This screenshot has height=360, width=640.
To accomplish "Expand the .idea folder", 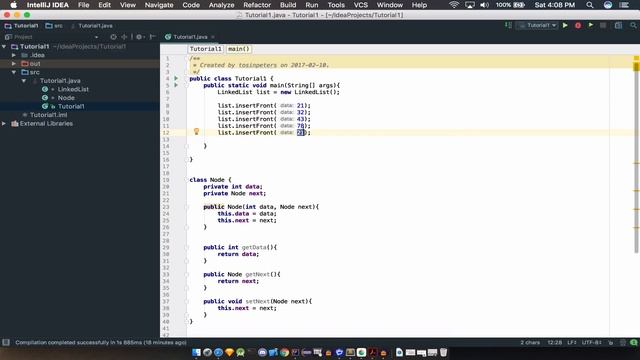I will click(x=14, y=55).
